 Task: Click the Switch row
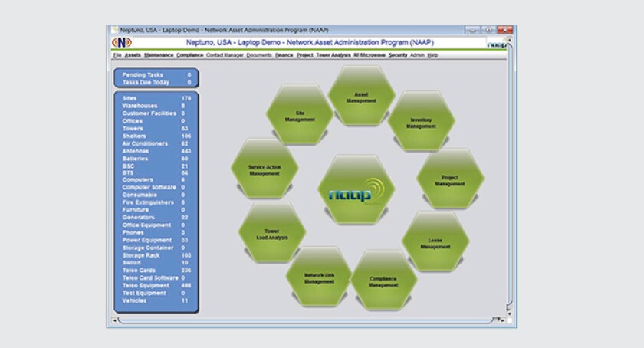[x=156, y=263]
